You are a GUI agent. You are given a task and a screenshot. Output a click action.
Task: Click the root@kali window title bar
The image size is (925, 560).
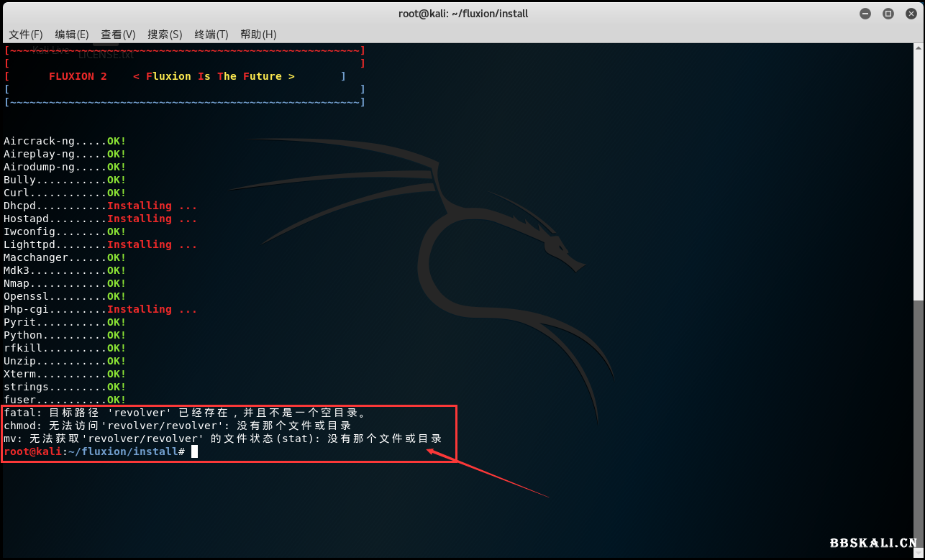point(463,14)
